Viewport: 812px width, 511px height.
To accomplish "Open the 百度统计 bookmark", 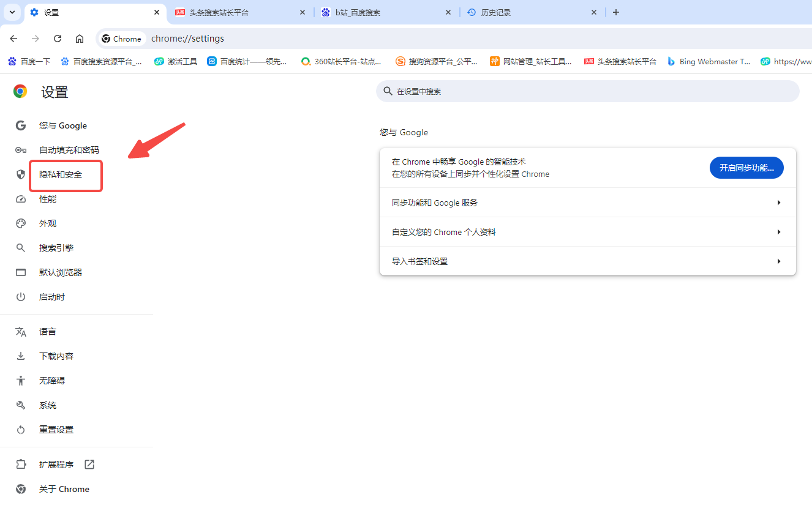I will [247, 61].
